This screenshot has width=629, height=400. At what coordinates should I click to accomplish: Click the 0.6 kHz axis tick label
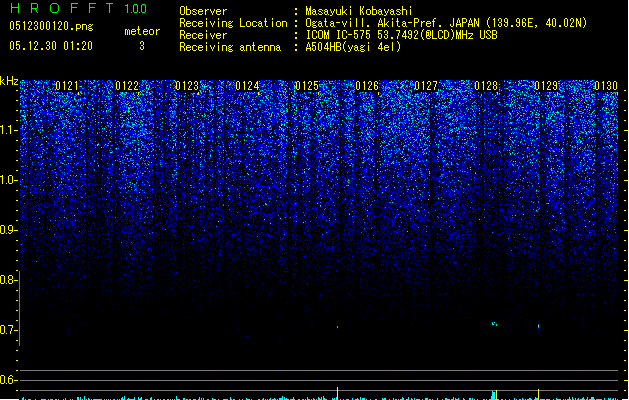coord(8,380)
